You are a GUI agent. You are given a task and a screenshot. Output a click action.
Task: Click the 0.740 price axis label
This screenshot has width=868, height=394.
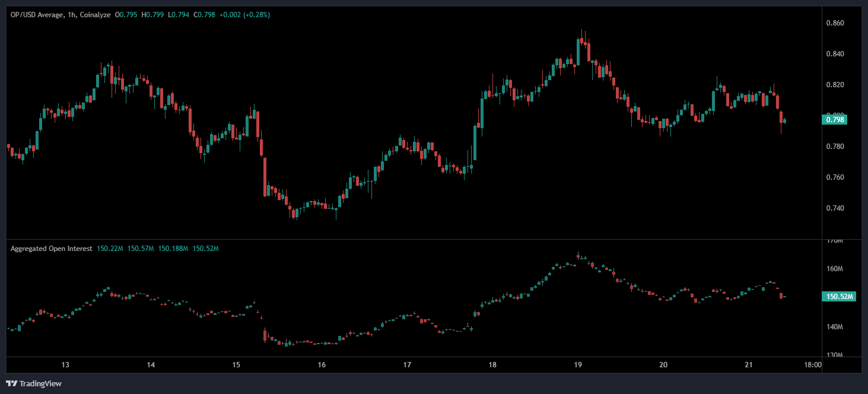pyautogui.click(x=835, y=208)
